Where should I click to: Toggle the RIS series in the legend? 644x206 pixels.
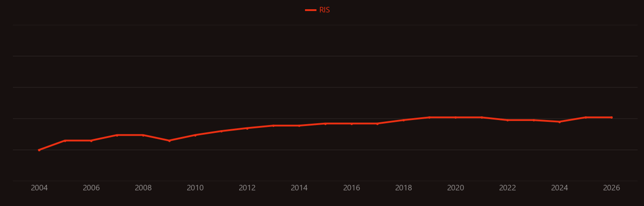click(318, 10)
